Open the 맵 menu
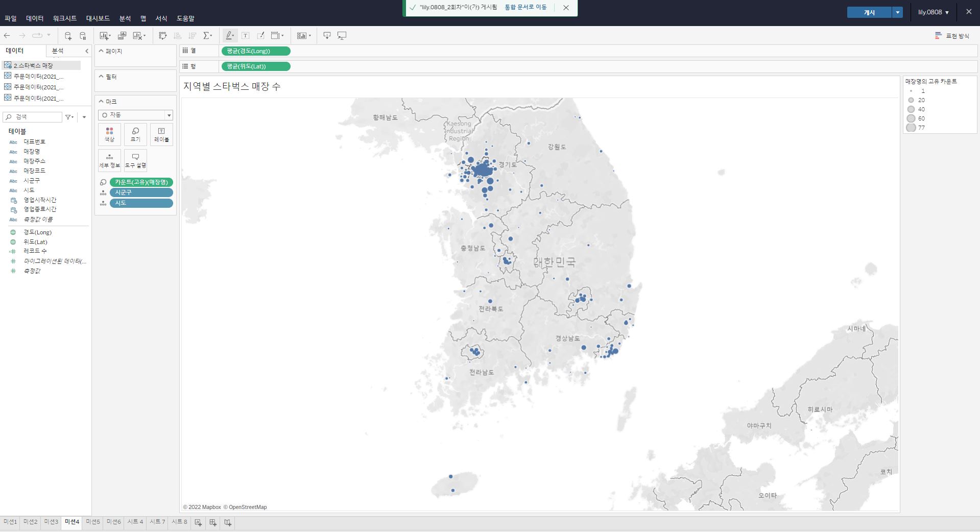 [x=144, y=18]
